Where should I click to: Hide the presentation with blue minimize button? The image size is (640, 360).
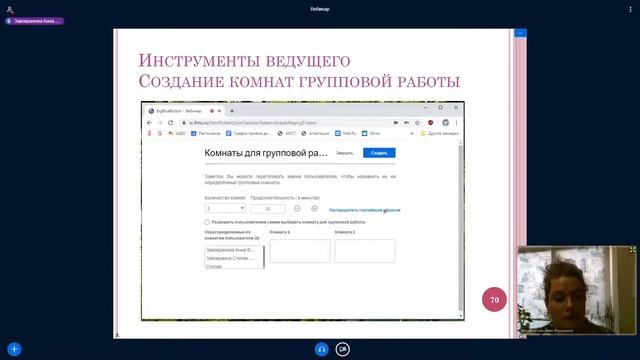pyautogui.click(x=520, y=33)
